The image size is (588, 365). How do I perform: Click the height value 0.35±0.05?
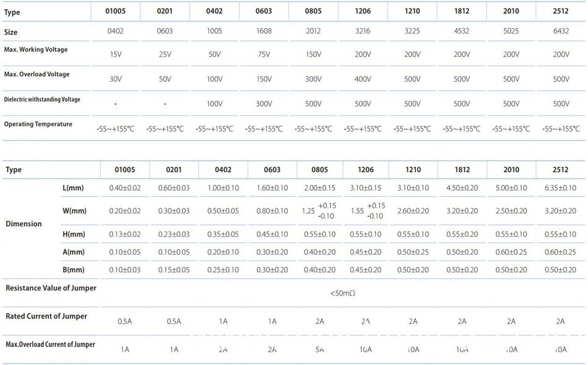[223, 234]
